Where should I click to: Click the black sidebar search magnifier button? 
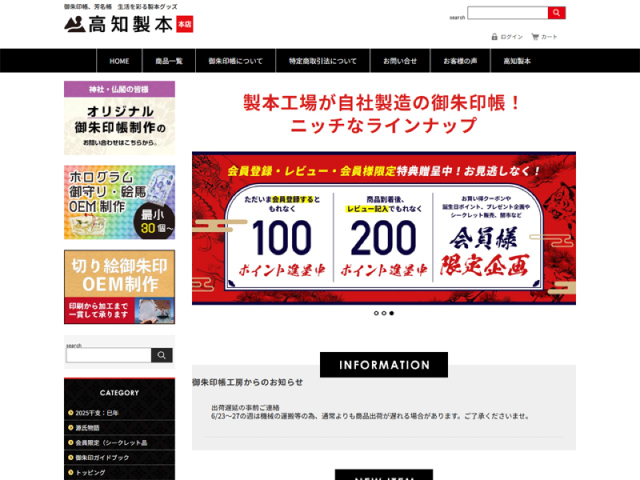pos(162,355)
